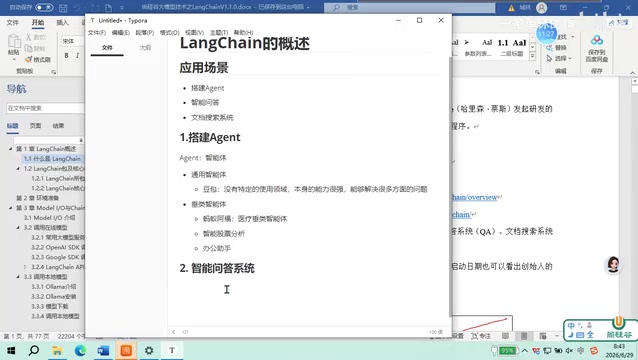The height and width of the screenshot is (360, 638).
Task: Switch to the 插入 ribbon tab in Word
Action: point(62,23)
